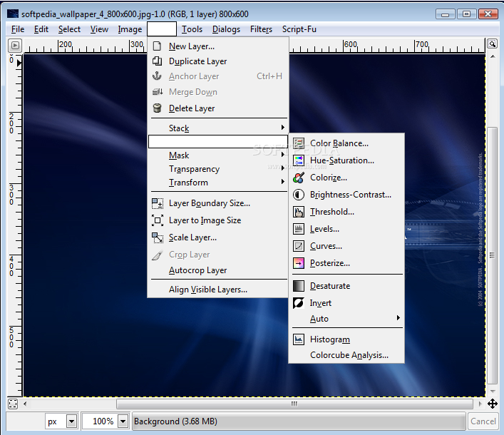Minimize the GIMP image window

445,14
